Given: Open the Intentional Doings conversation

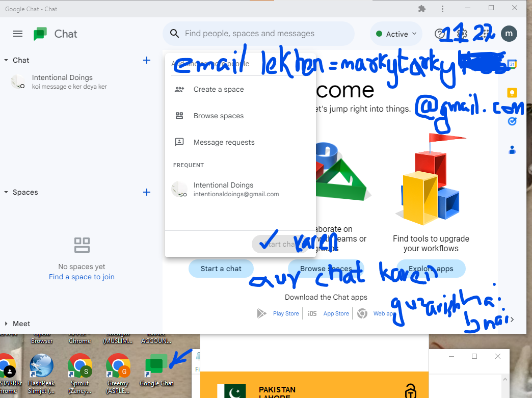Looking at the screenshot, I should pos(82,82).
